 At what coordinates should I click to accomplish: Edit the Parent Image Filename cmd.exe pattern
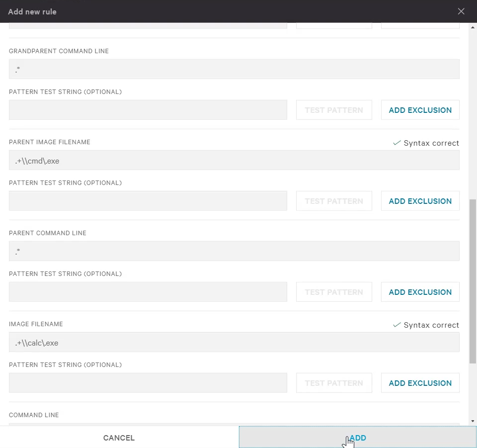[x=234, y=160]
